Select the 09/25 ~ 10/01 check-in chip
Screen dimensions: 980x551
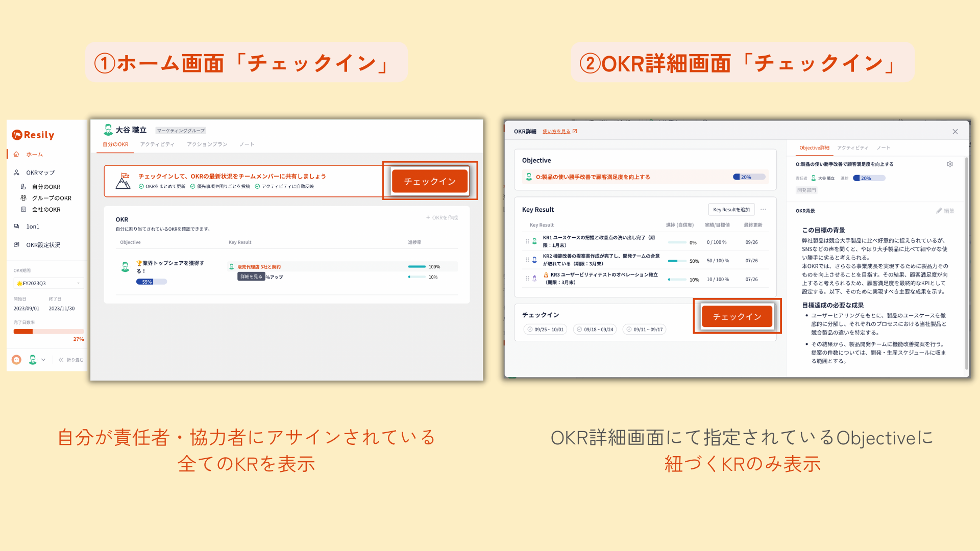(545, 330)
